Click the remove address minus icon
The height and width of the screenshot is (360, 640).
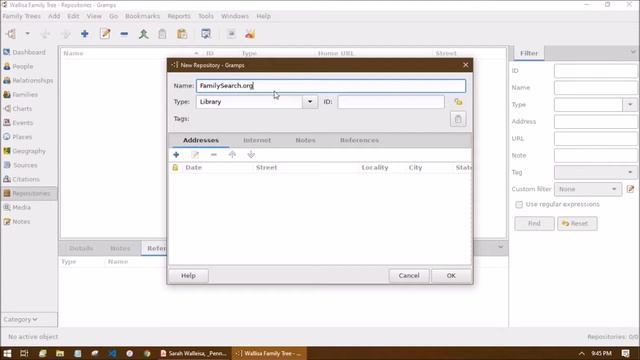pyautogui.click(x=213, y=155)
